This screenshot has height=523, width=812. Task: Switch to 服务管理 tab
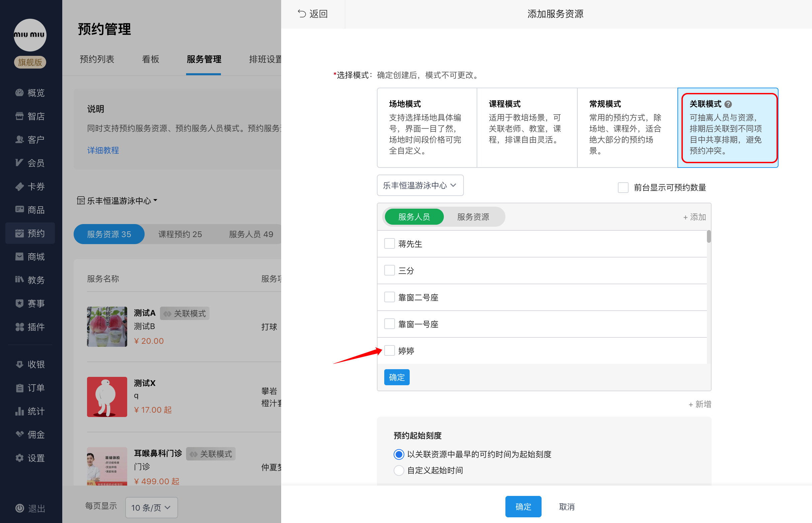(204, 59)
